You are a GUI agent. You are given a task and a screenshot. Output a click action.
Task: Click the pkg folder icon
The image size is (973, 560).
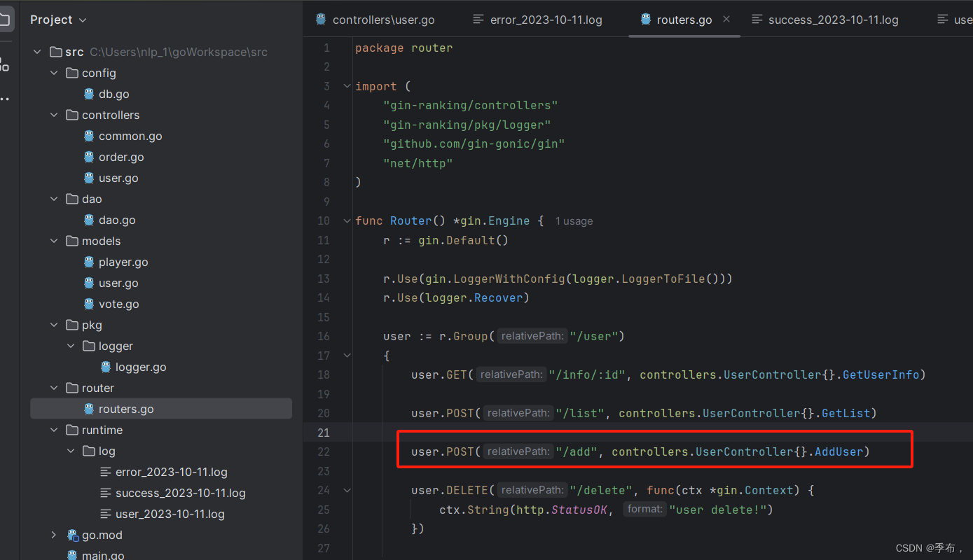72,325
